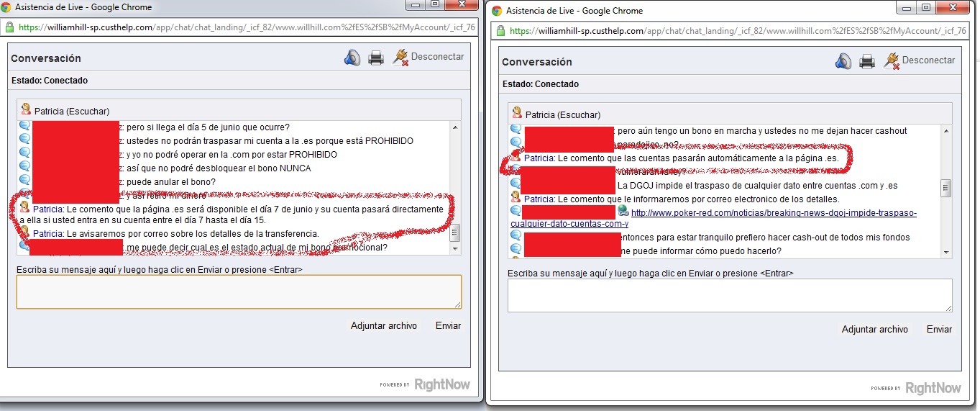Click message 'y yo no podré operar en la .com'
980x411 pixels.
tap(232, 154)
